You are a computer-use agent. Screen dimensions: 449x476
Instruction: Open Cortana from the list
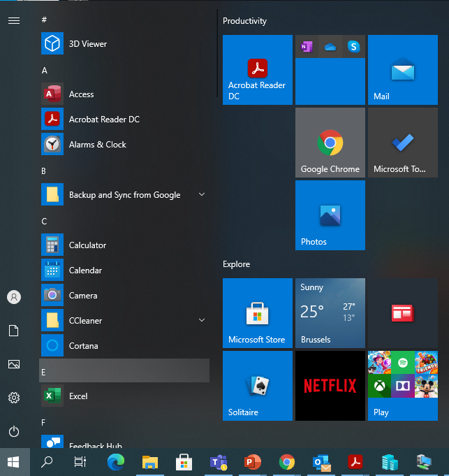pyautogui.click(x=124, y=345)
